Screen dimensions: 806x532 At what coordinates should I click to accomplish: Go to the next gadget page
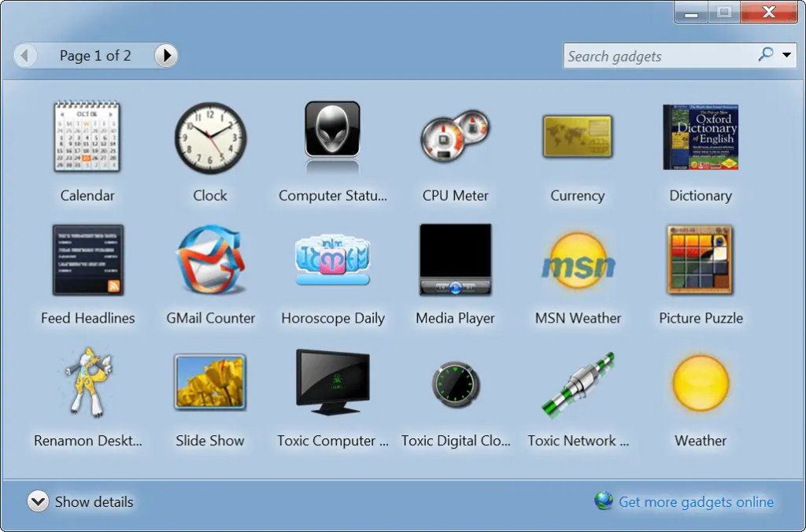pos(166,55)
